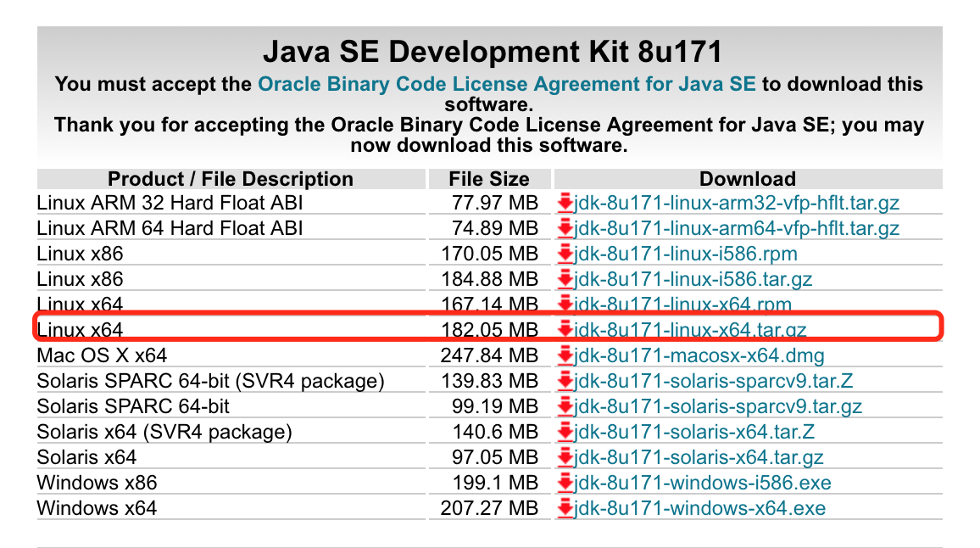Click download arrow icon for linux-x64.tar.gz
The height and width of the screenshot is (548, 980).
(x=565, y=329)
